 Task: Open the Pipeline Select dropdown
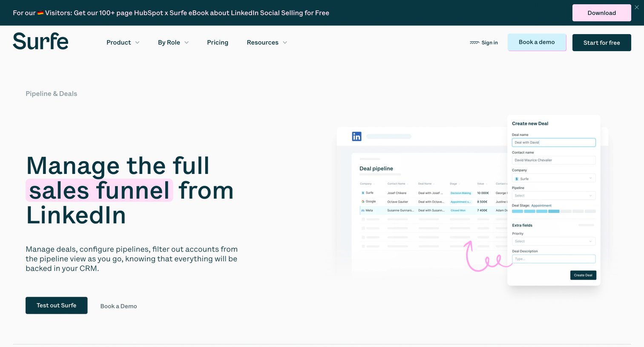point(554,196)
